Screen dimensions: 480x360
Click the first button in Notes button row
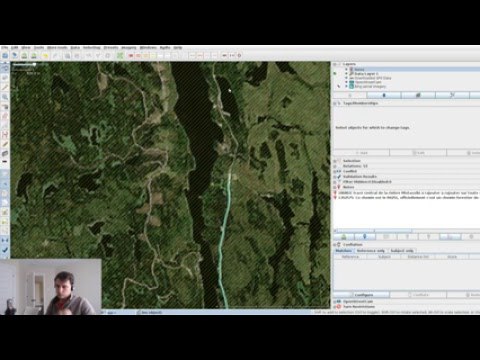(344, 237)
